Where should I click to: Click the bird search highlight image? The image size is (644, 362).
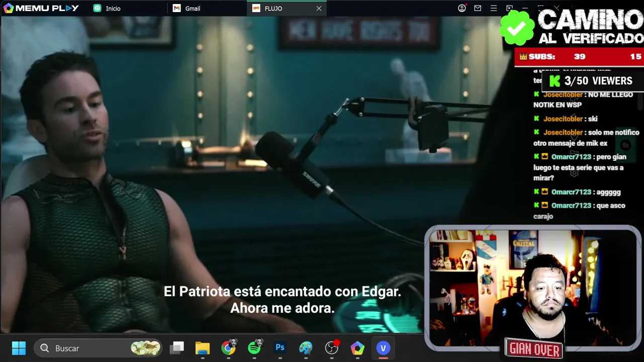coord(145,348)
